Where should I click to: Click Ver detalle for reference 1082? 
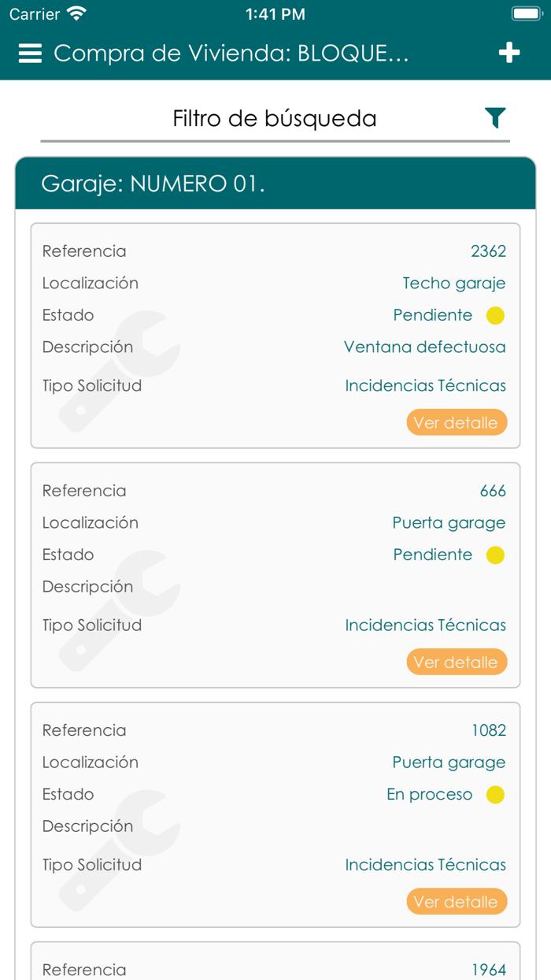pyautogui.click(x=457, y=902)
